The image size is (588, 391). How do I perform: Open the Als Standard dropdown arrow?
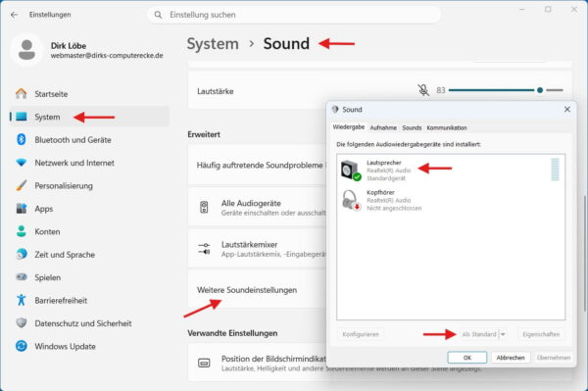pos(503,334)
